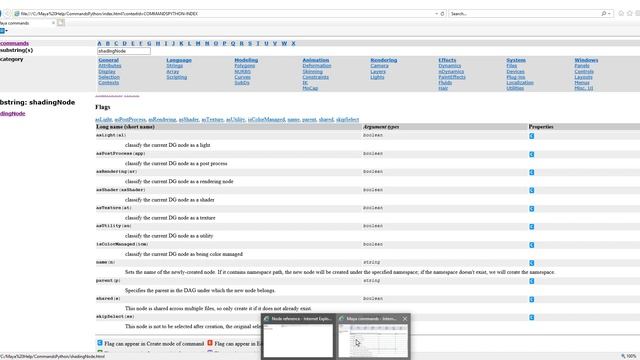This screenshot has height=360, width=640.
Task: Open the Effects category
Action: point(447,60)
